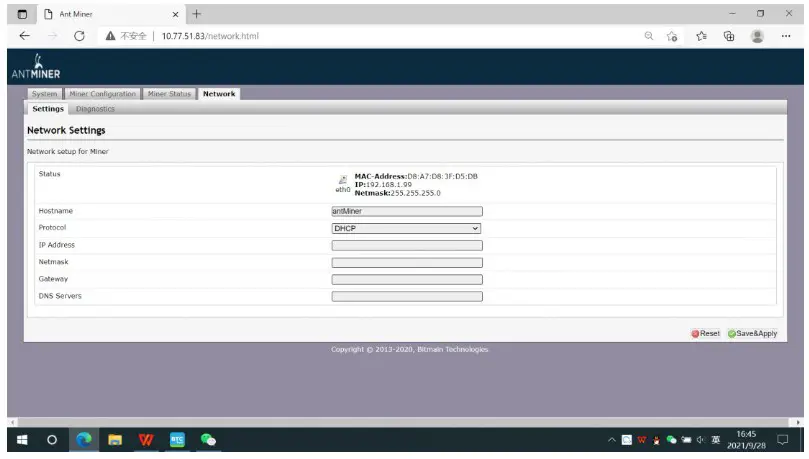
Task: Click the Network Settings heading
Action: coord(66,130)
